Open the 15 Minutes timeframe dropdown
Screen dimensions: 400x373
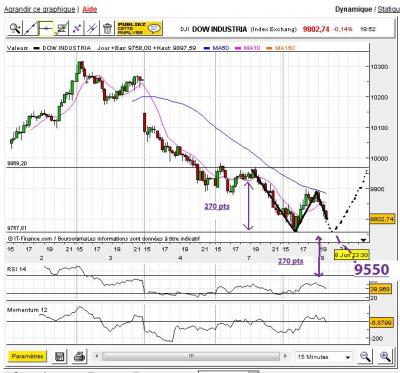click(324, 357)
